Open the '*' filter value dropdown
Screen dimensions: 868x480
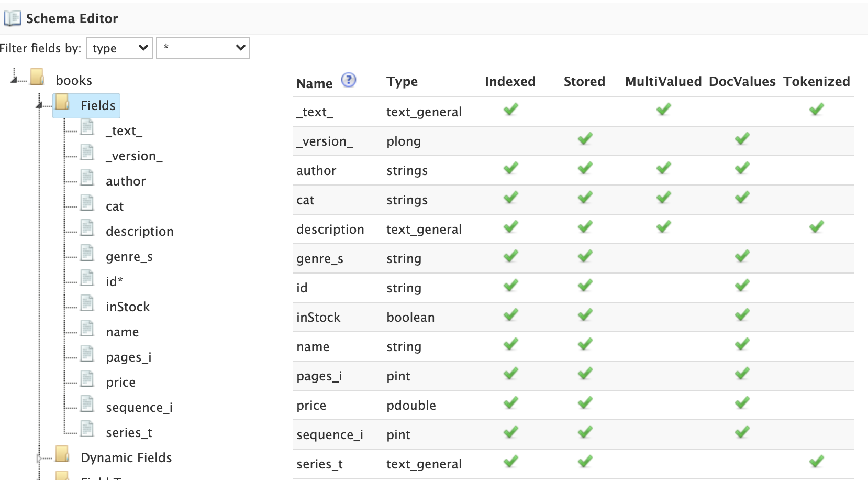coord(203,48)
